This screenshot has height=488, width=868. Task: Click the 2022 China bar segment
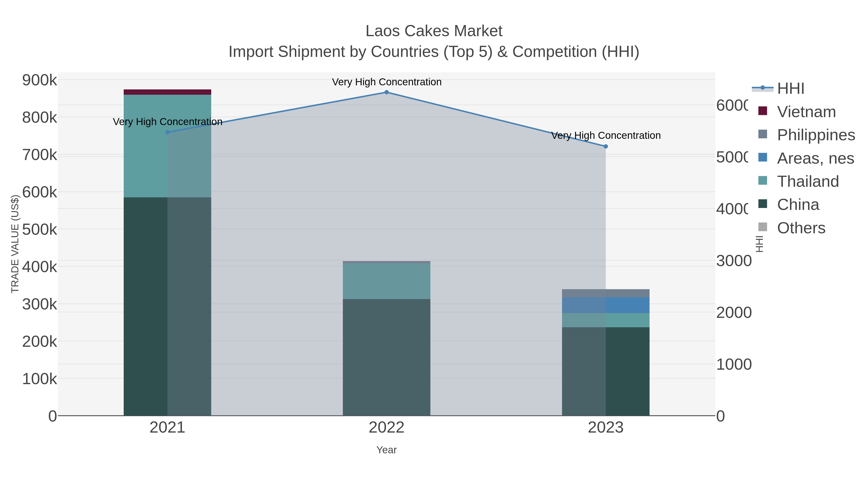click(387, 357)
